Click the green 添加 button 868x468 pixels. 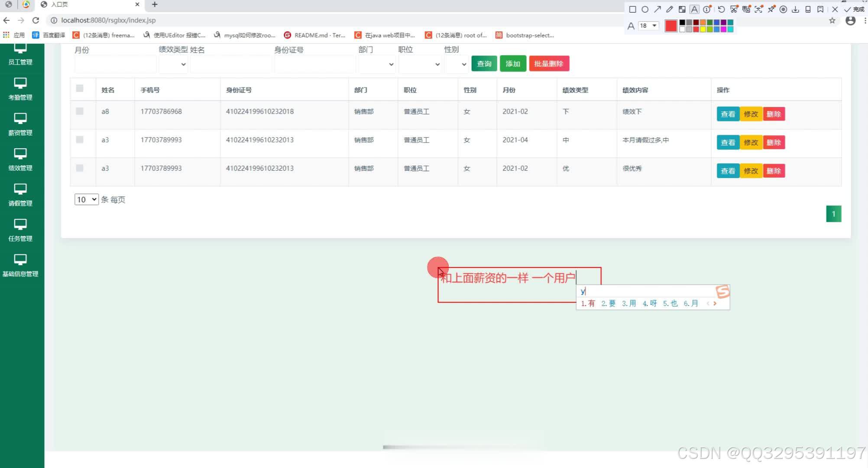pyautogui.click(x=513, y=64)
